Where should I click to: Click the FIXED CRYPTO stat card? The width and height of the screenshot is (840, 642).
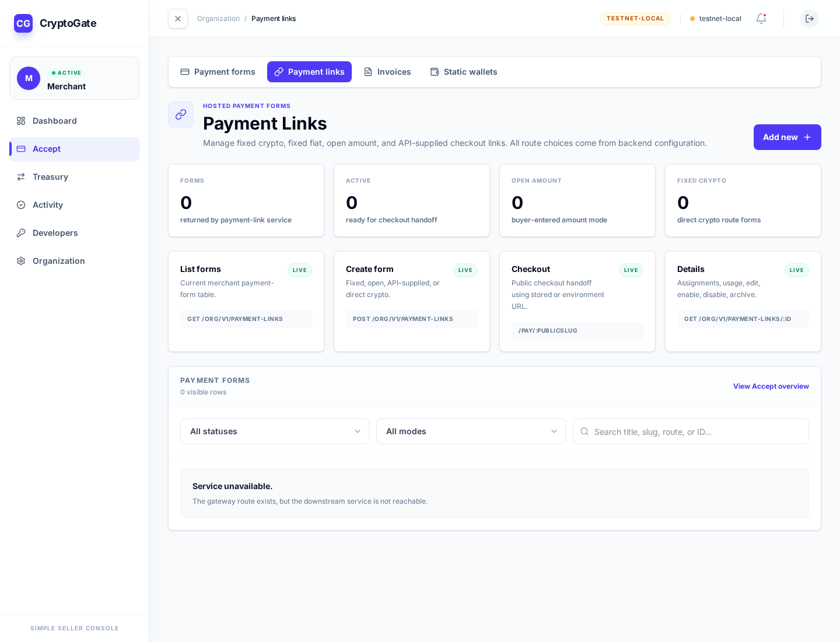coord(743,201)
